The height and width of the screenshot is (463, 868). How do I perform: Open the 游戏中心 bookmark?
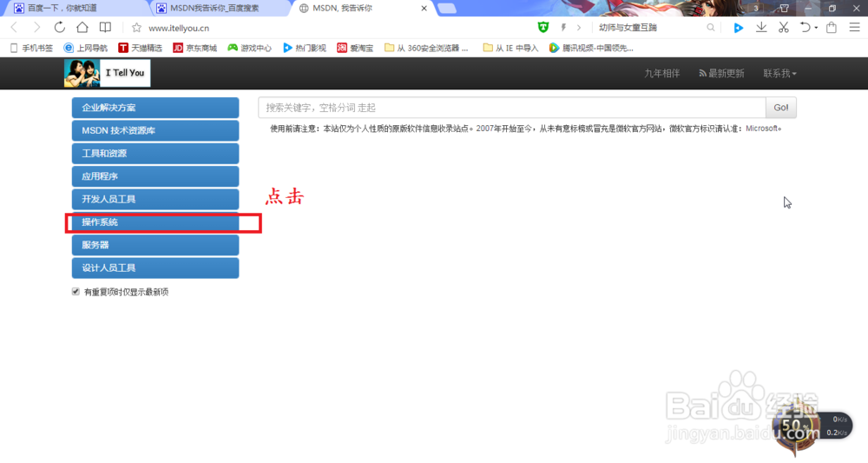click(x=250, y=48)
